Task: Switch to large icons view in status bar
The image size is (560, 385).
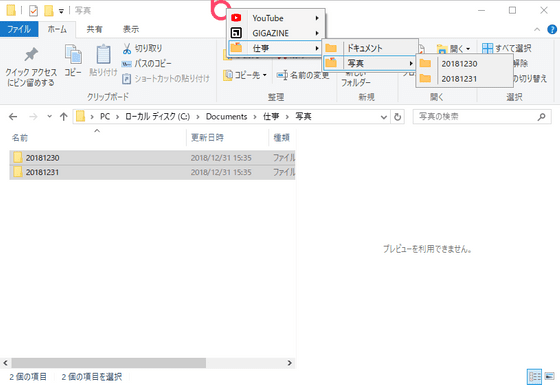Action: [550, 376]
